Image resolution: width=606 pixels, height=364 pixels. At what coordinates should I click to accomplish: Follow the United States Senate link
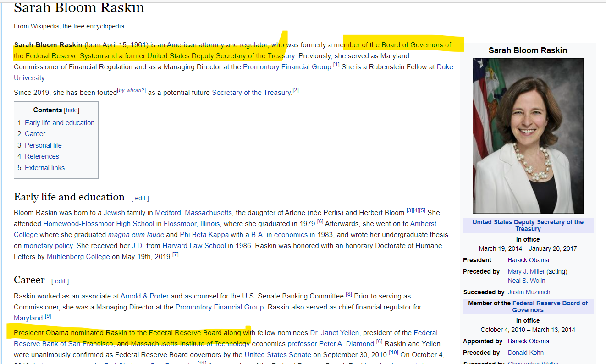click(278, 355)
